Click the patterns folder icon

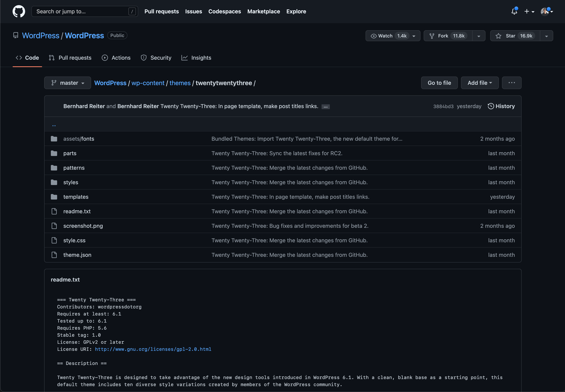(x=54, y=168)
